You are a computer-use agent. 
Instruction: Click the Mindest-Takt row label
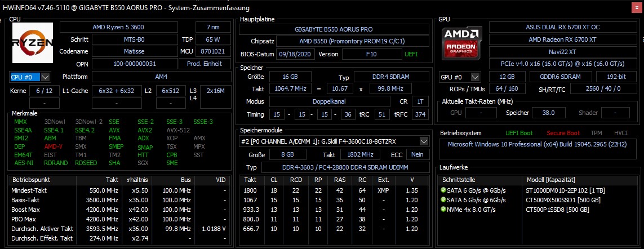[28, 190]
